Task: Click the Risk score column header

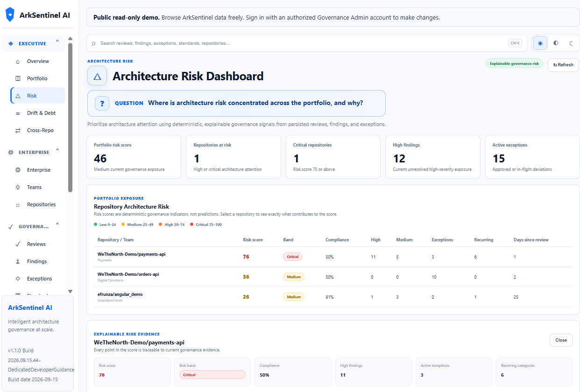Action: (253, 240)
